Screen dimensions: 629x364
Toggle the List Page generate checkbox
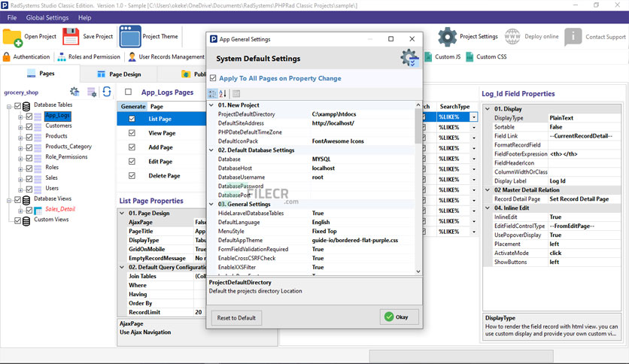point(132,119)
